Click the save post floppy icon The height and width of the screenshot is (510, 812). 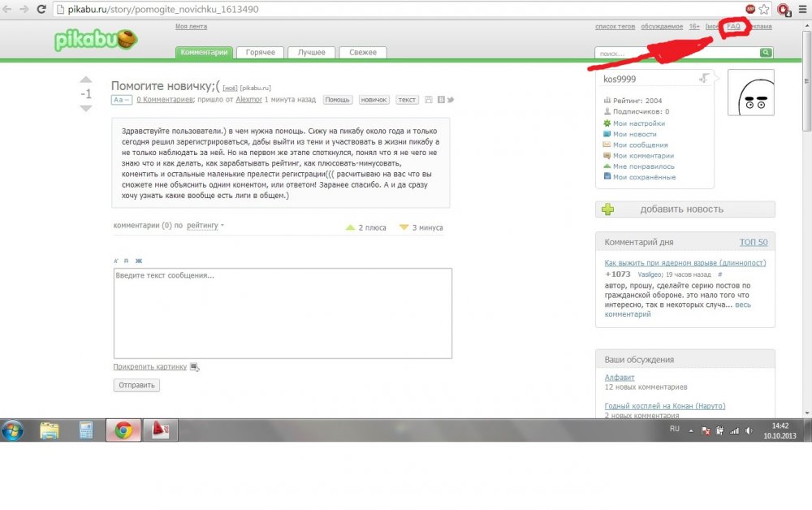coord(429,100)
